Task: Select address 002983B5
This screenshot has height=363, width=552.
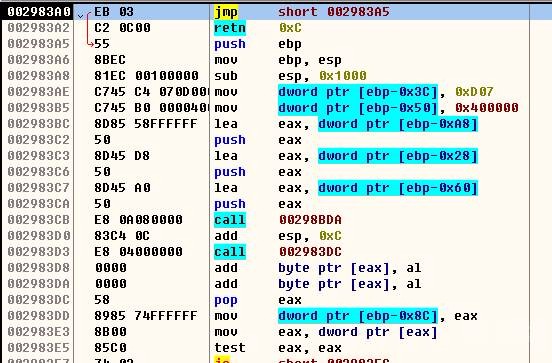Action: coord(39,108)
